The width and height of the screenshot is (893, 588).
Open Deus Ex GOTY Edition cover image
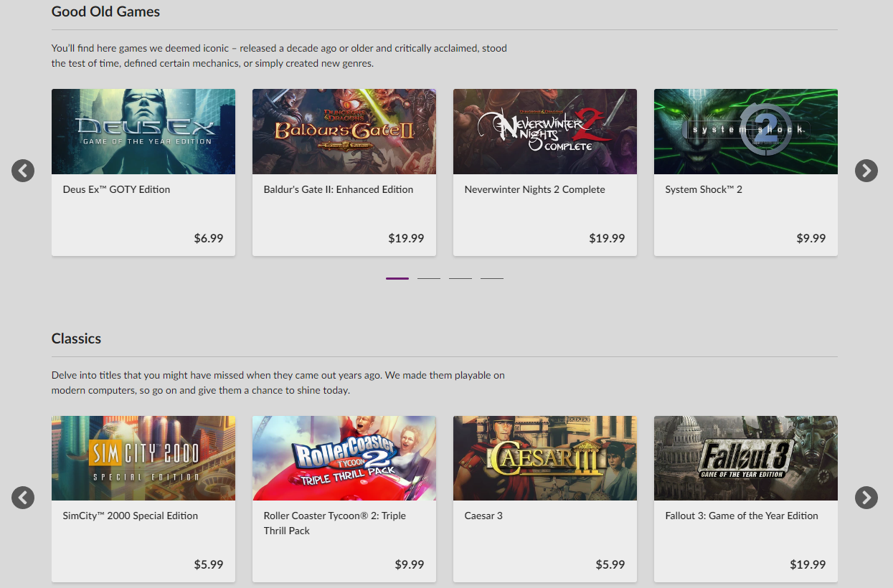pyautogui.click(x=143, y=131)
